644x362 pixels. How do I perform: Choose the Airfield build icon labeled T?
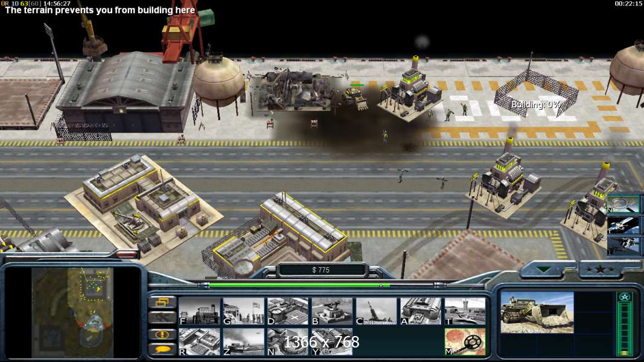coord(465,311)
